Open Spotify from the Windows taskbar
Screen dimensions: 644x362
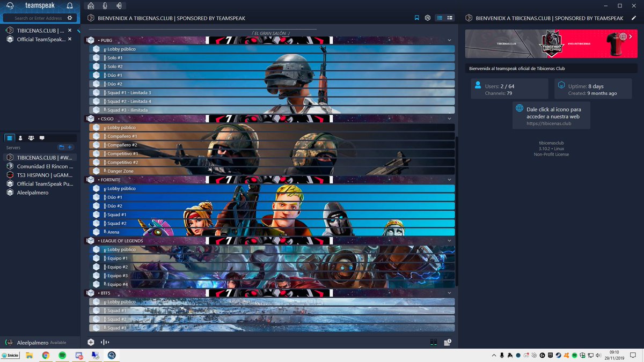(x=62, y=355)
